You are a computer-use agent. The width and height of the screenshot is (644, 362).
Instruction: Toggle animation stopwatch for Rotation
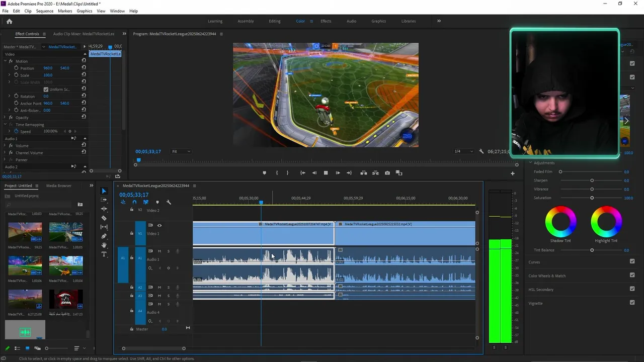click(16, 96)
